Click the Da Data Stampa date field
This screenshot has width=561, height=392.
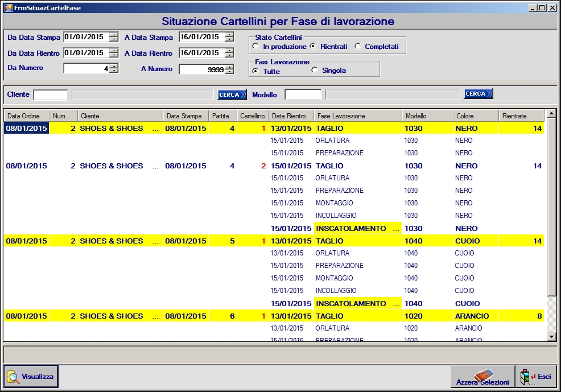(x=86, y=37)
